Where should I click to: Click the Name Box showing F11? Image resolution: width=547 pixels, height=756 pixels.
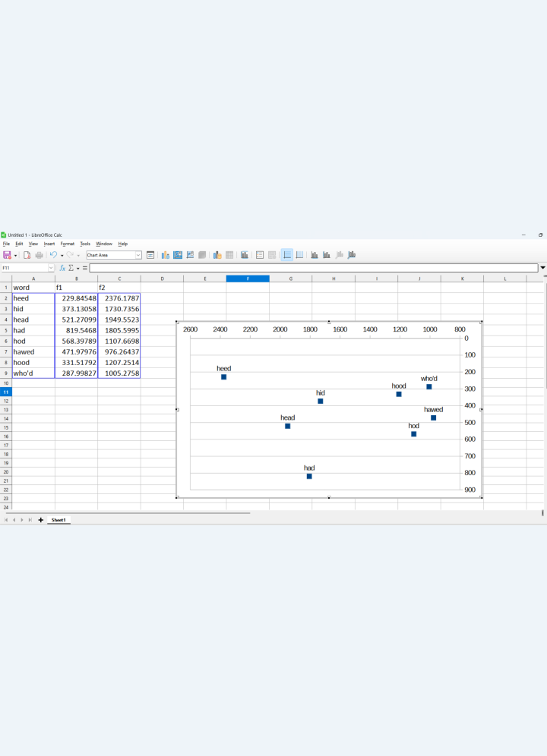(x=24, y=268)
